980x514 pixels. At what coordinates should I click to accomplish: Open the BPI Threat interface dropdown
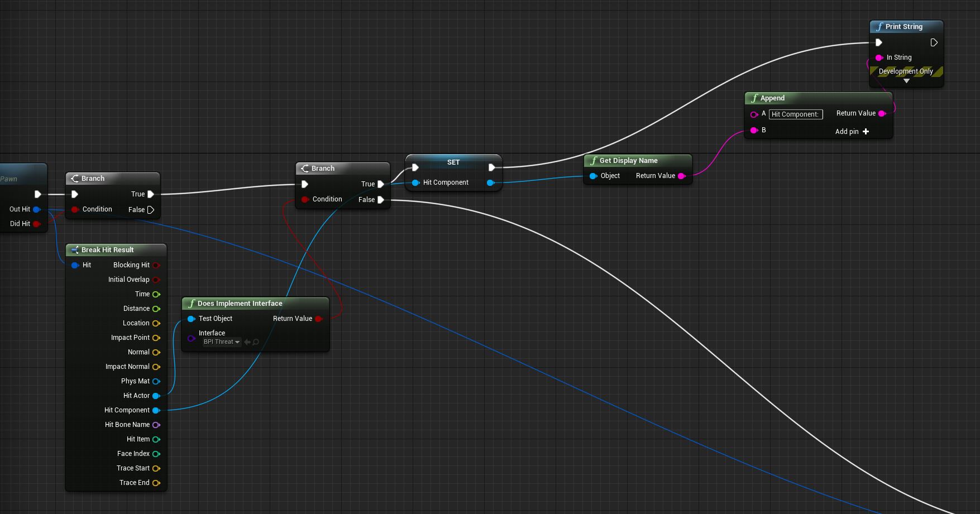point(222,342)
